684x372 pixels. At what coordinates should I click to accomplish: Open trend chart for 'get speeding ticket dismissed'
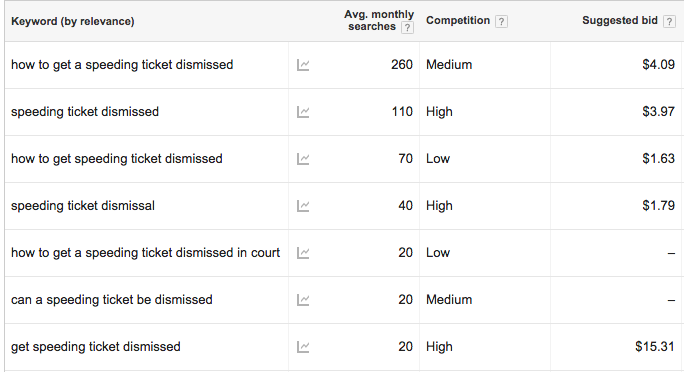[303, 347]
